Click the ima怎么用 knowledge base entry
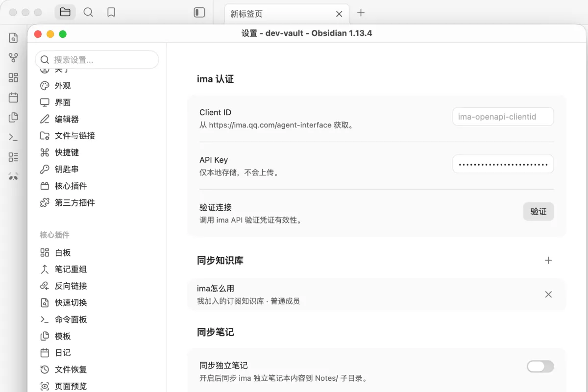Image resolution: width=588 pixels, height=392 pixels. tap(376, 294)
